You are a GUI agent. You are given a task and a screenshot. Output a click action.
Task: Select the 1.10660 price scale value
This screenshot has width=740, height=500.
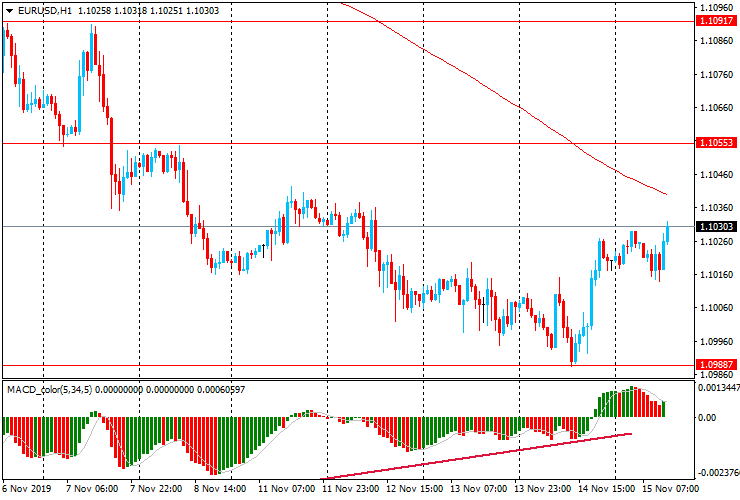717,107
